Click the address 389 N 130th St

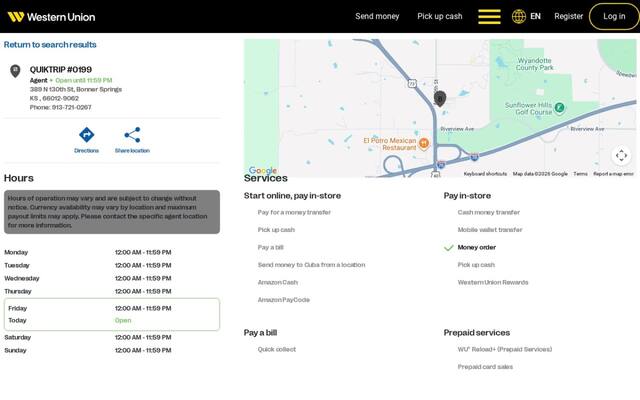tap(76, 89)
